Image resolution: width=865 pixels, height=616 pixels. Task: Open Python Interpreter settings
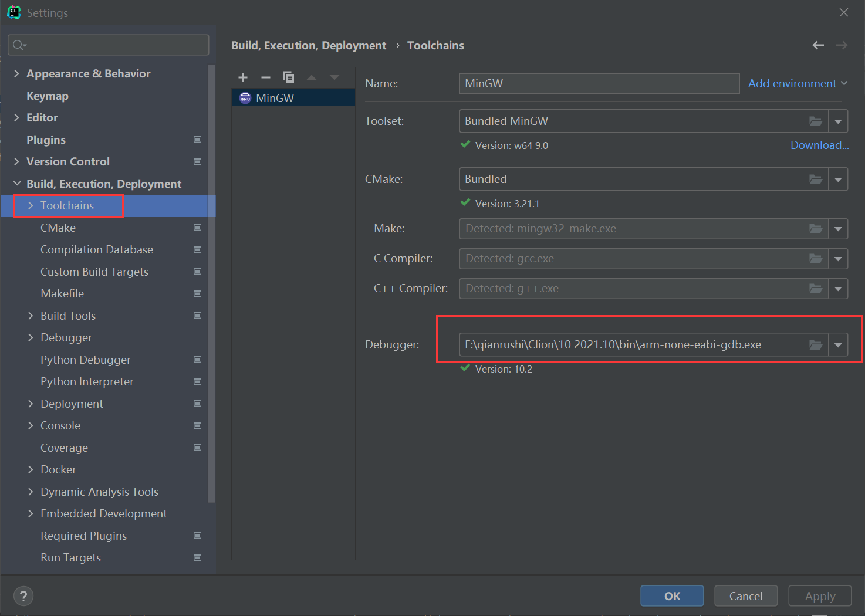click(x=87, y=381)
